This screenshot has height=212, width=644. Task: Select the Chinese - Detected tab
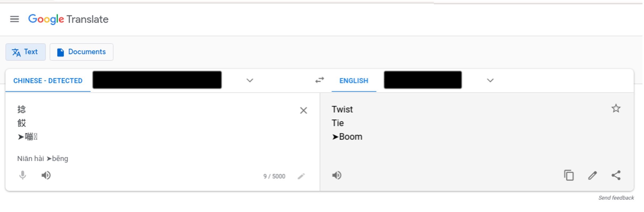click(x=48, y=81)
